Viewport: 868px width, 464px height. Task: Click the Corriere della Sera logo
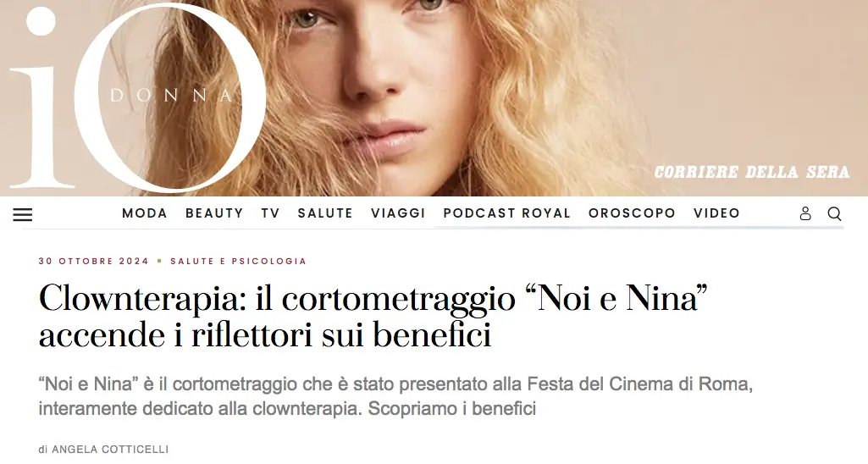[x=751, y=172]
